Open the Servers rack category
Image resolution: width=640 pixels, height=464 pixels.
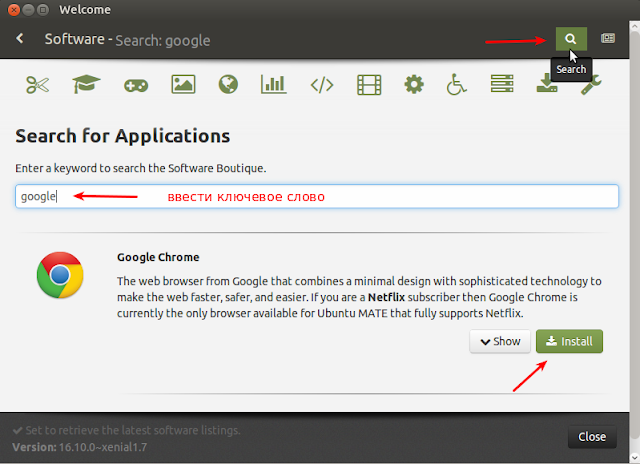tap(502, 84)
